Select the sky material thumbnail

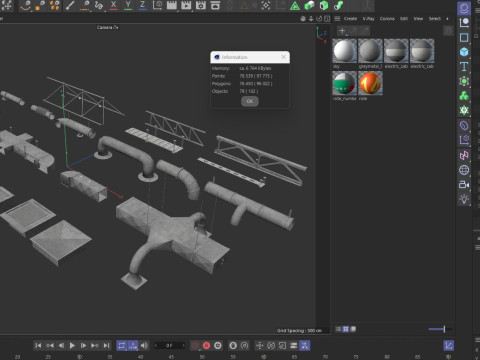coord(345,51)
